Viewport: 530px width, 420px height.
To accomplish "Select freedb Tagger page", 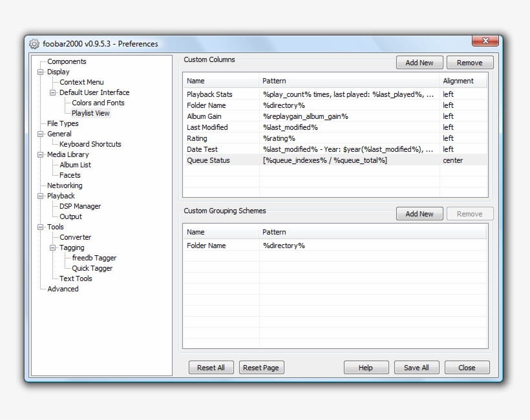I will click(x=94, y=258).
